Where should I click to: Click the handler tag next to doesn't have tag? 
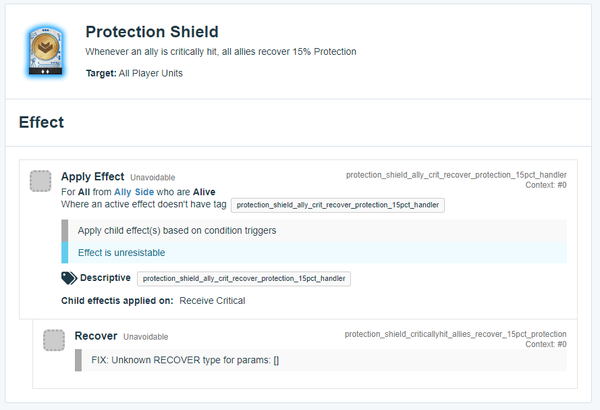[x=338, y=205]
